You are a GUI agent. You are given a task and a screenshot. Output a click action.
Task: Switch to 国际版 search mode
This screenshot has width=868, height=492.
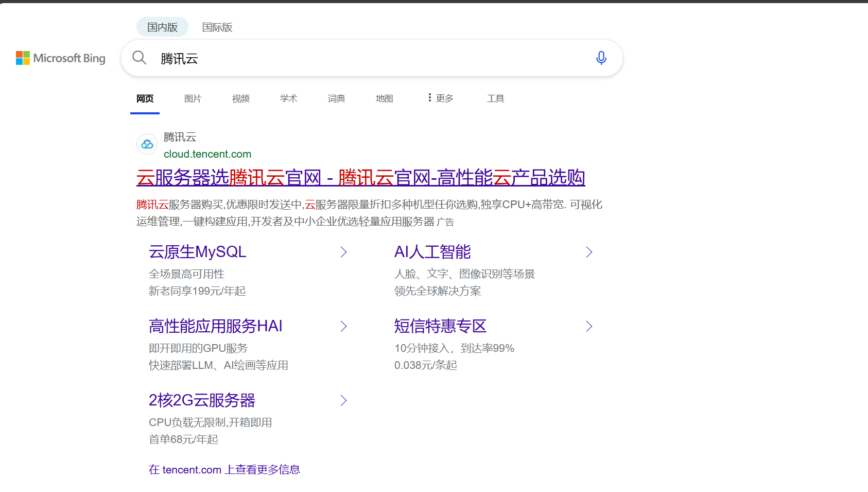click(x=217, y=27)
